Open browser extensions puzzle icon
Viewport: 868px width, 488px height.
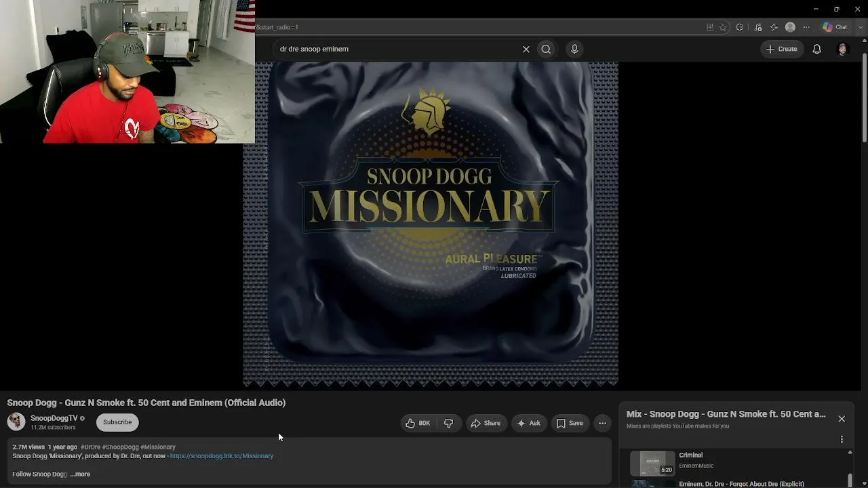tap(739, 27)
